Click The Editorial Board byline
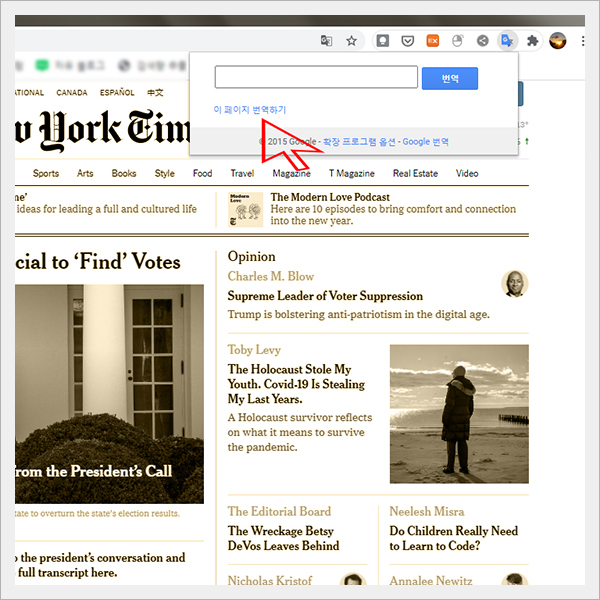The height and width of the screenshot is (600, 600). coord(279,512)
